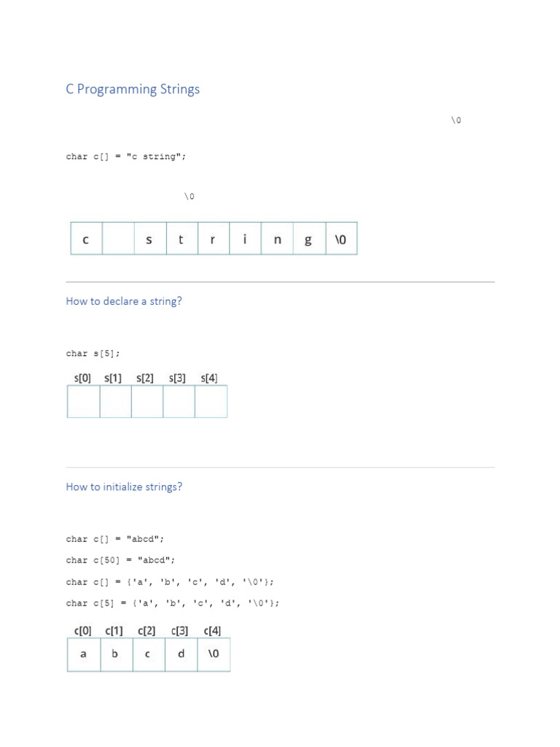The image size is (560, 747).
Task: Click the code line char c[50] = "abcd";
Action: click(121, 560)
